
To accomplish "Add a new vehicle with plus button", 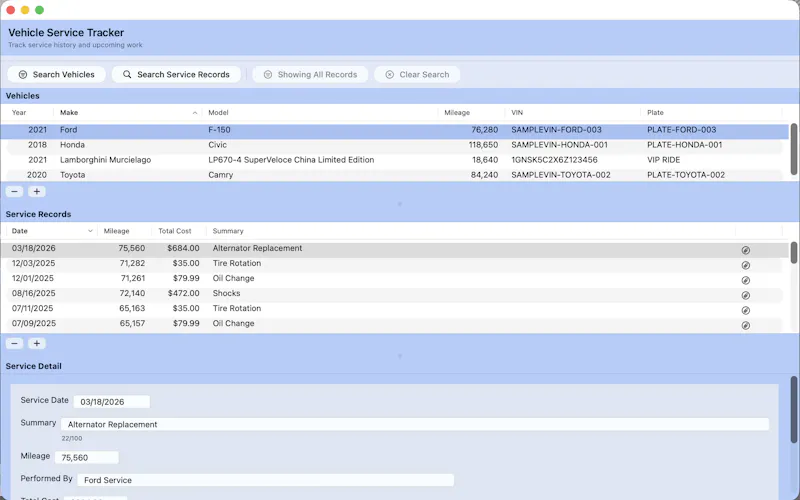I will (37, 191).
